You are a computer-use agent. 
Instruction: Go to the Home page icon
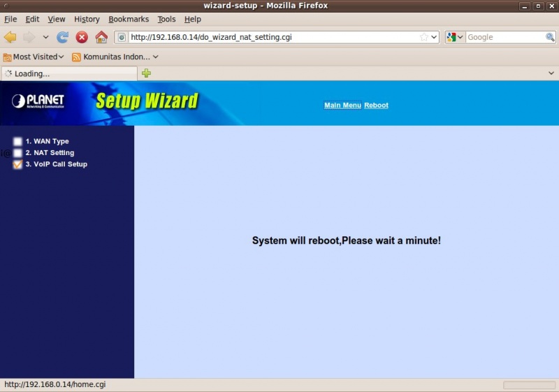pyautogui.click(x=101, y=37)
